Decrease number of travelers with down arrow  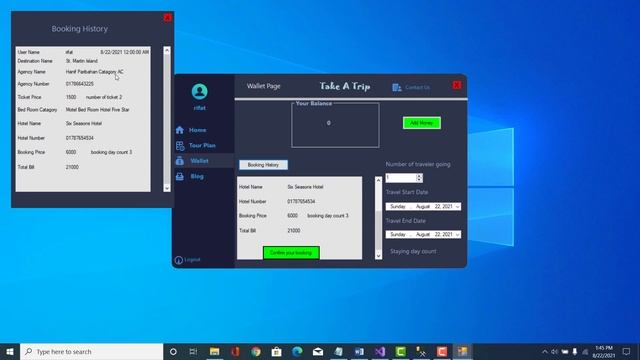click(x=419, y=180)
